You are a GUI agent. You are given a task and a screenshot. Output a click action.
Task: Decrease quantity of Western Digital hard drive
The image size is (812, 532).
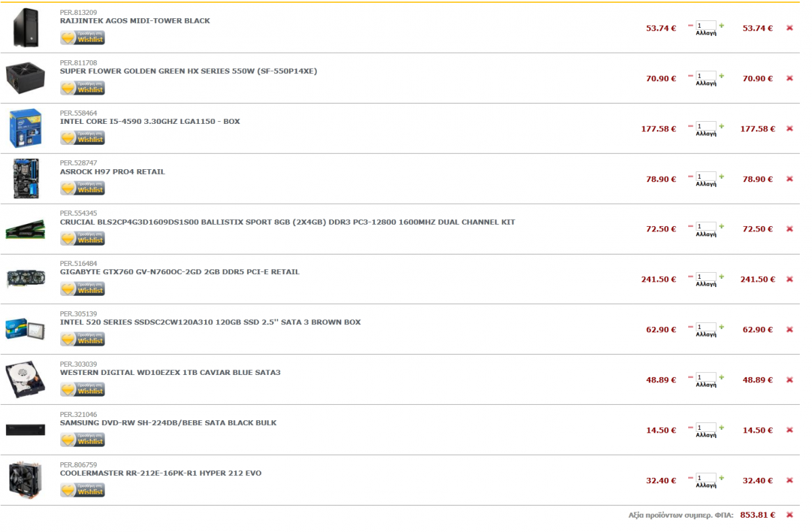[x=691, y=377]
